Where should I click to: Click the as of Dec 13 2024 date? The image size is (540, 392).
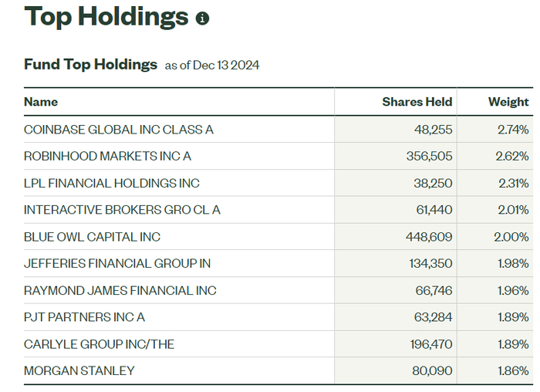212,66
